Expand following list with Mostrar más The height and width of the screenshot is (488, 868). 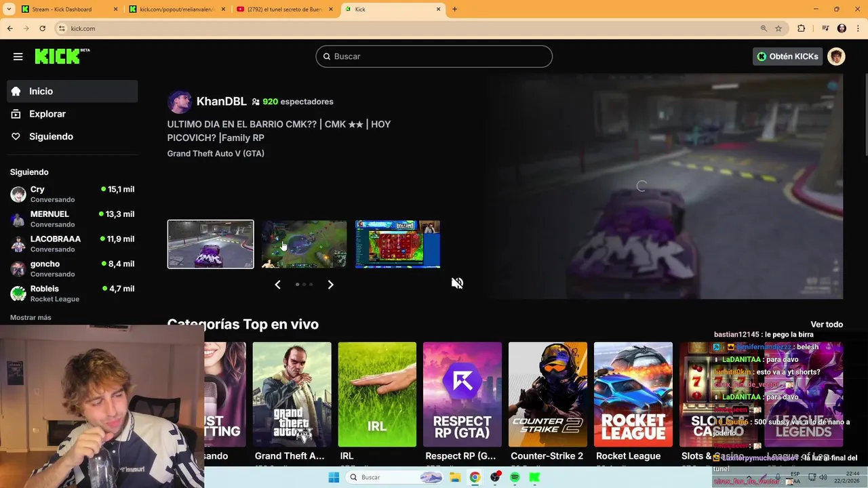point(31,318)
